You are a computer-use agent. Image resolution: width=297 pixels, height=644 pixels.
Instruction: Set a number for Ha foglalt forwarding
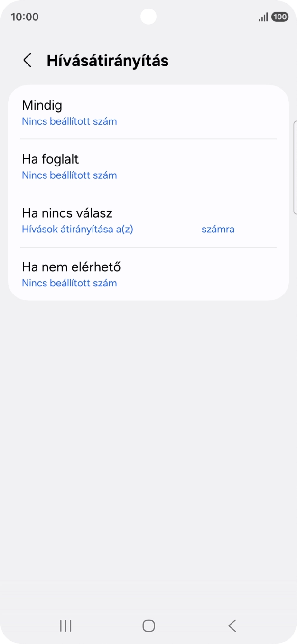pos(69,175)
